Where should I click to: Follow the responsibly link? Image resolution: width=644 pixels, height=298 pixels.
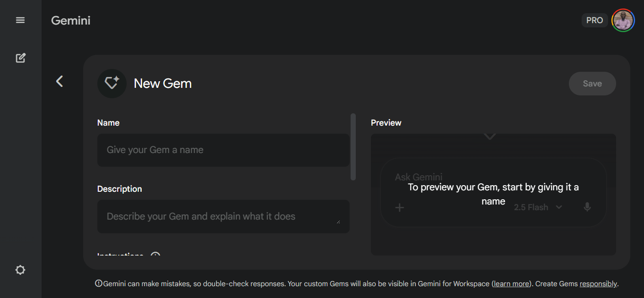[x=598, y=284]
